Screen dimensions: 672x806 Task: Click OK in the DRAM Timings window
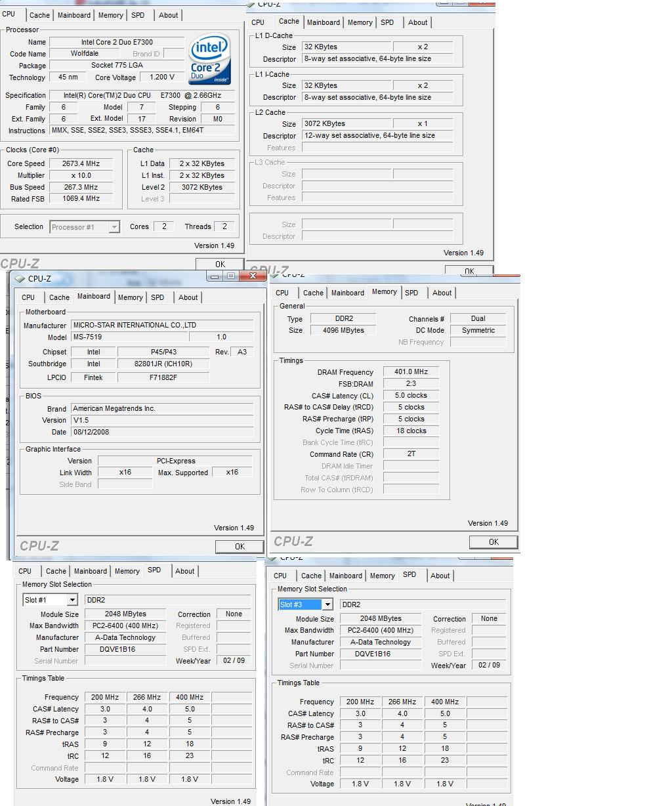point(493,541)
